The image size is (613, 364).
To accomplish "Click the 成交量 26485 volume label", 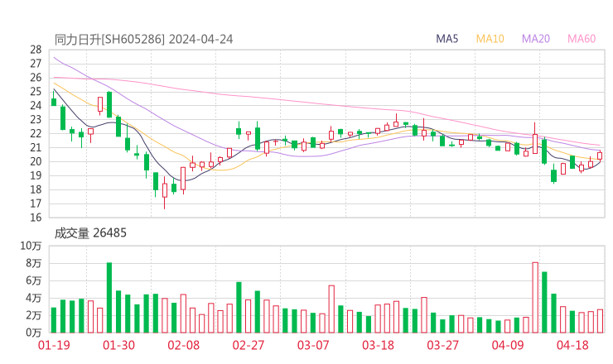I will tap(90, 232).
